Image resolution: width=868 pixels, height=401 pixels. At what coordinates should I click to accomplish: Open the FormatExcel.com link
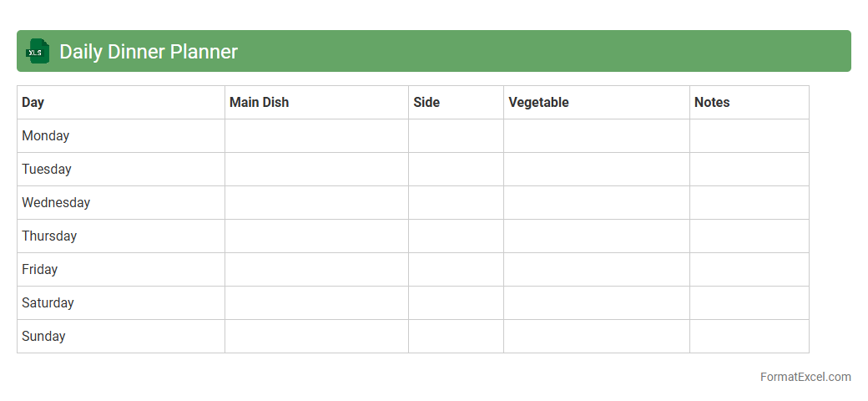[805, 377]
